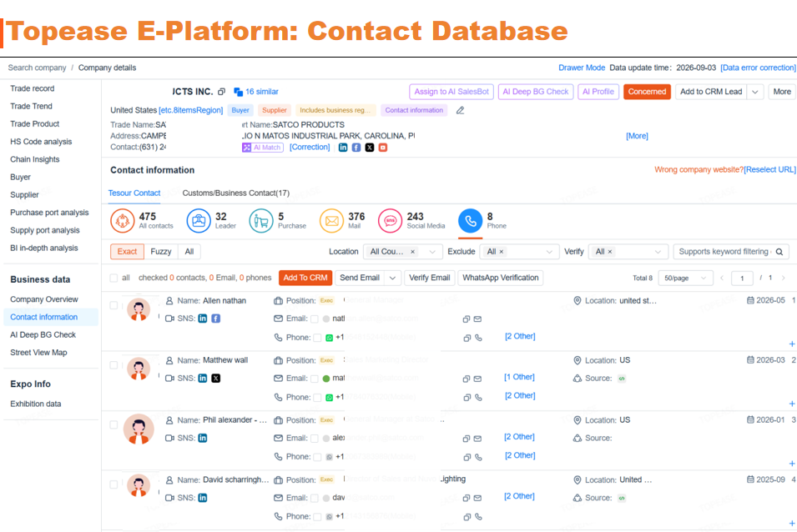Select the Fuzzy match mode
The width and height of the screenshot is (797, 532).
[x=160, y=252]
